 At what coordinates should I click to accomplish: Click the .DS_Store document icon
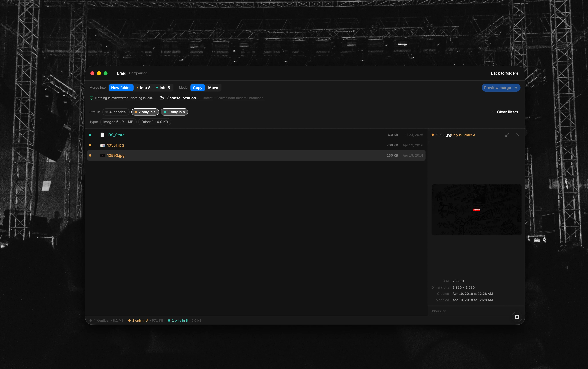pos(102,135)
